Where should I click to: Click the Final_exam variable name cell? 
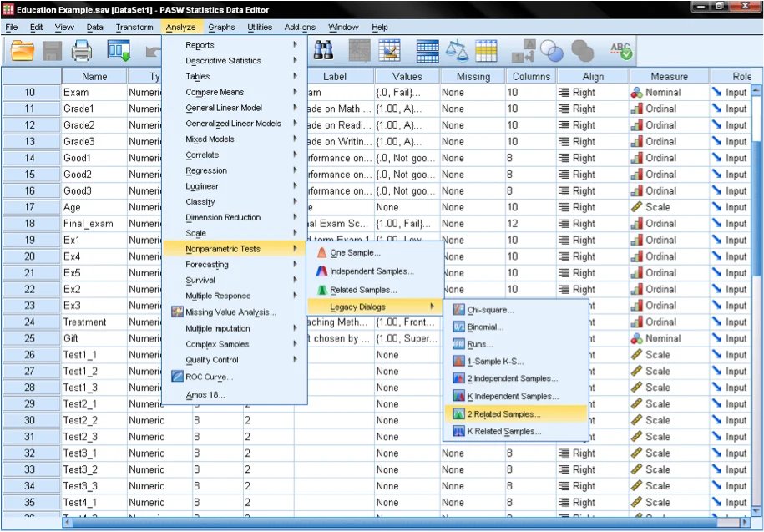point(94,224)
